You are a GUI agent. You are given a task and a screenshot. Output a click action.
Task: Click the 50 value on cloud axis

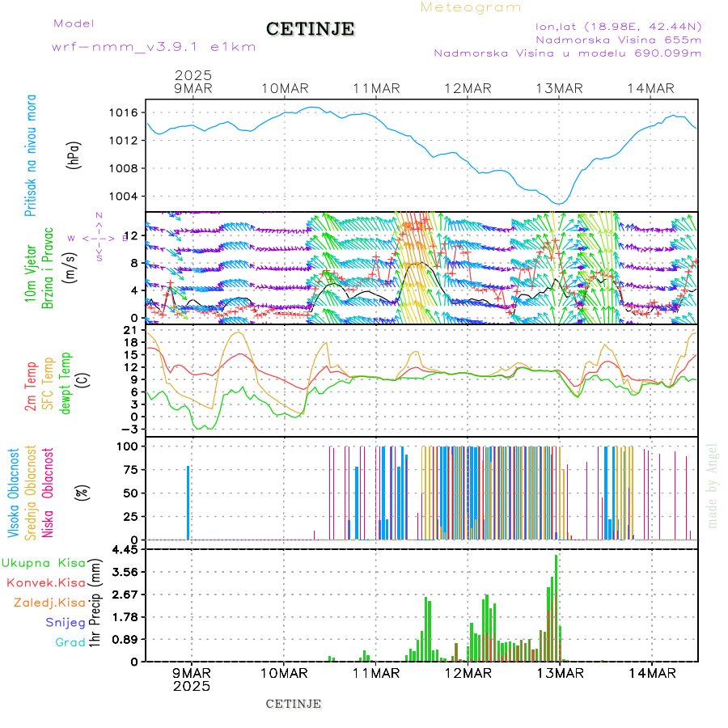click(130, 493)
